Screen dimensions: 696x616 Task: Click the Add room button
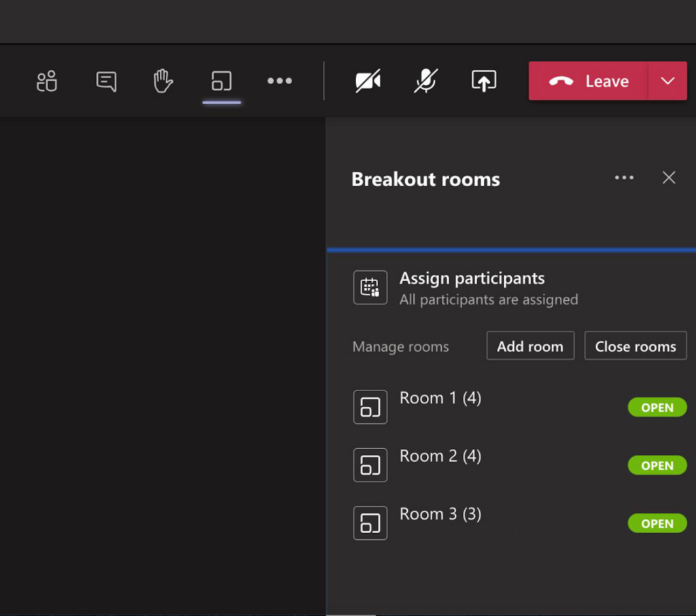coord(530,346)
